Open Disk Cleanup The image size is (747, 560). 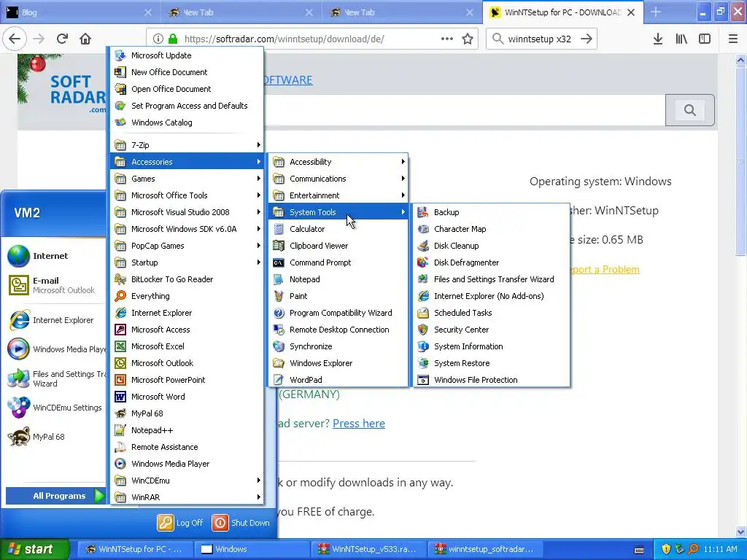click(x=491, y=246)
